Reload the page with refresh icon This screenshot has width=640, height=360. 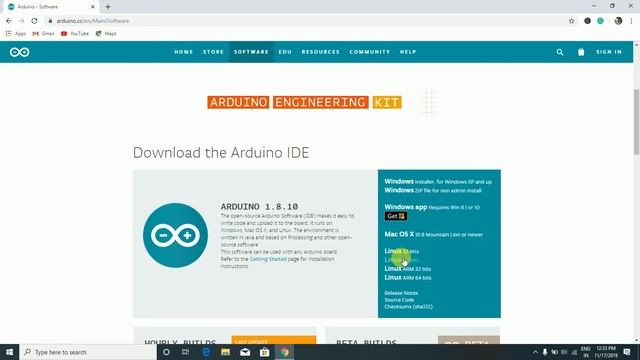[34, 21]
